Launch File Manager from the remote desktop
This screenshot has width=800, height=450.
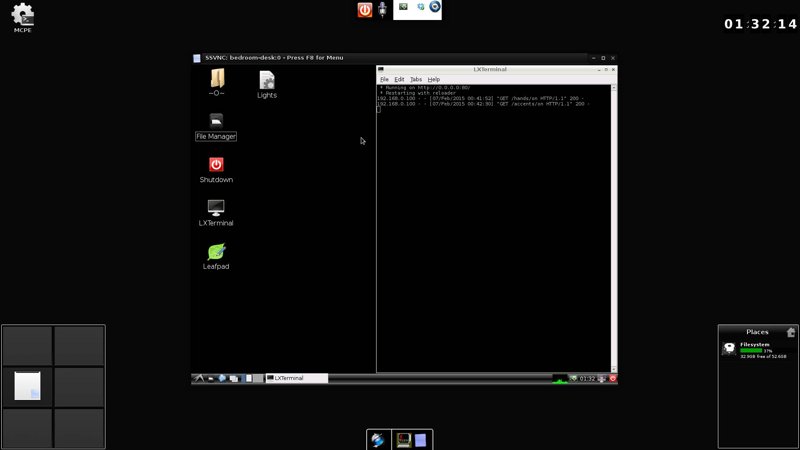pos(216,121)
